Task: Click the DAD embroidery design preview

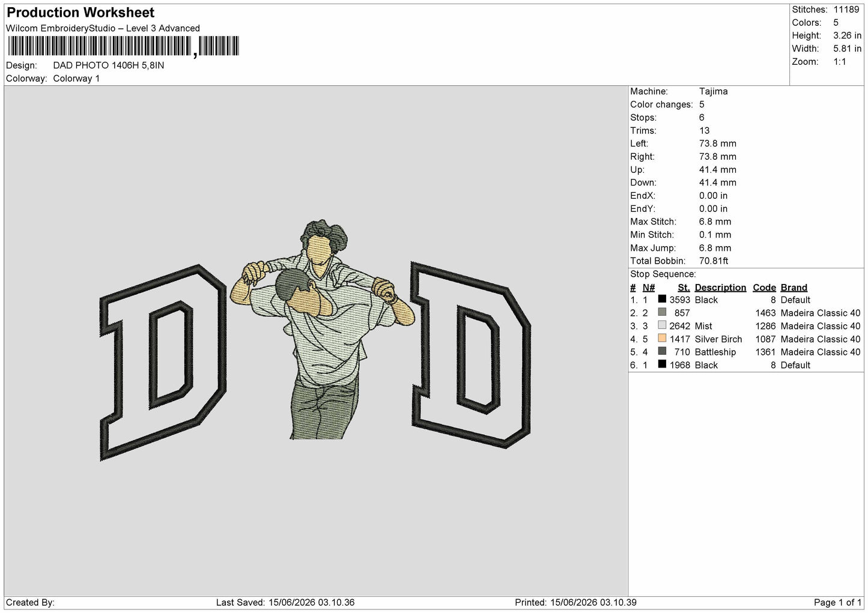Action: (315, 340)
